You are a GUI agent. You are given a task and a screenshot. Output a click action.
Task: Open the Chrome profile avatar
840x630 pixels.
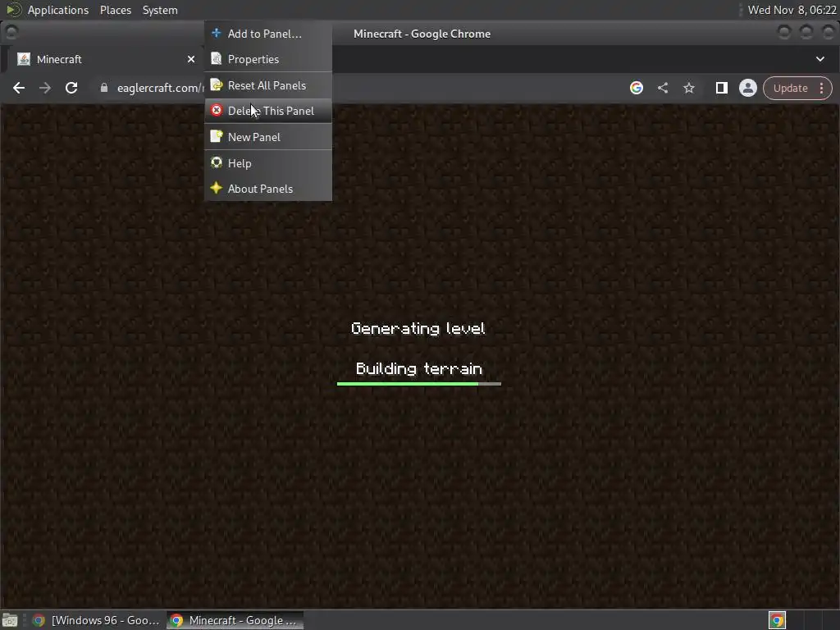point(748,88)
